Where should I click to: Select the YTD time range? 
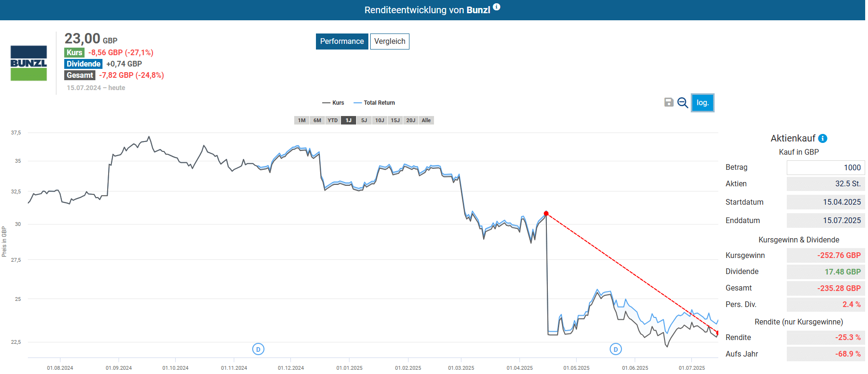click(x=333, y=120)
